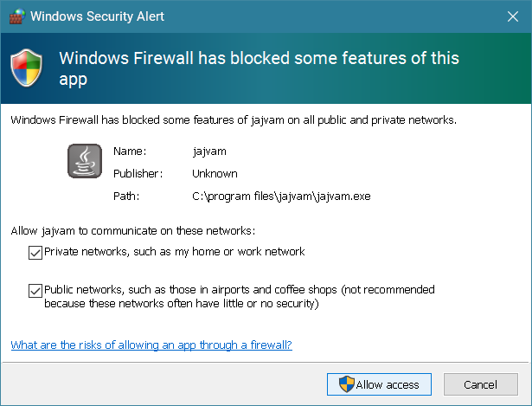Click the Public networks airports label text
The height and width of the screenshot is (406, 532).
coord(240,296)
